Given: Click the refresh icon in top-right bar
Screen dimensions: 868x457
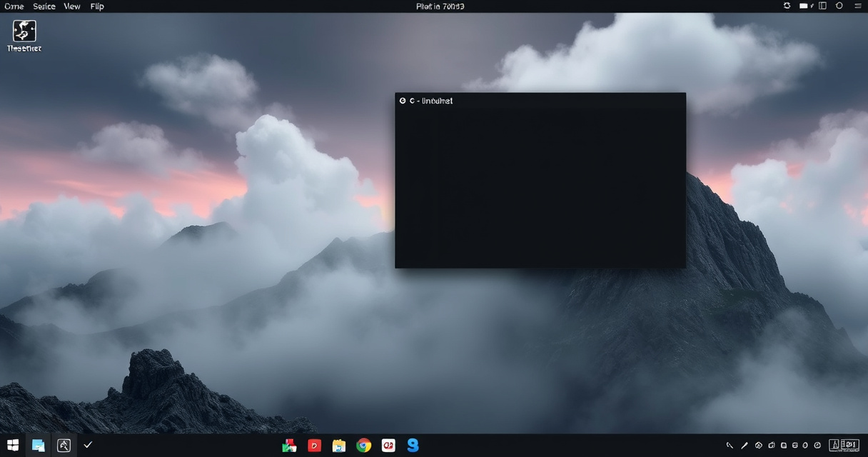Looking at the screenshot, I should pyautogui.click(x=787, y=6).
